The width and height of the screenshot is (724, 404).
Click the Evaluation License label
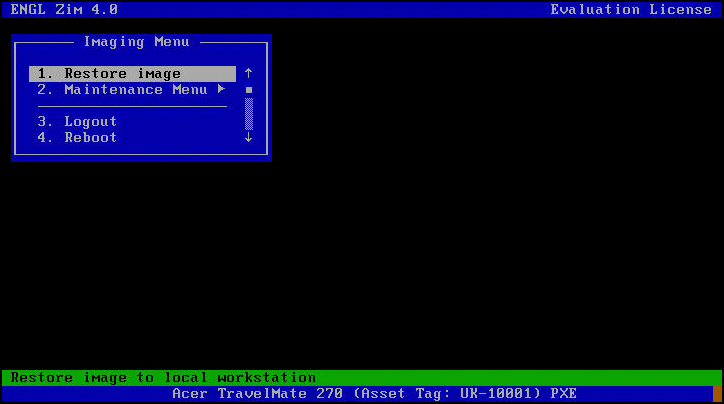[x=631, y=10]
